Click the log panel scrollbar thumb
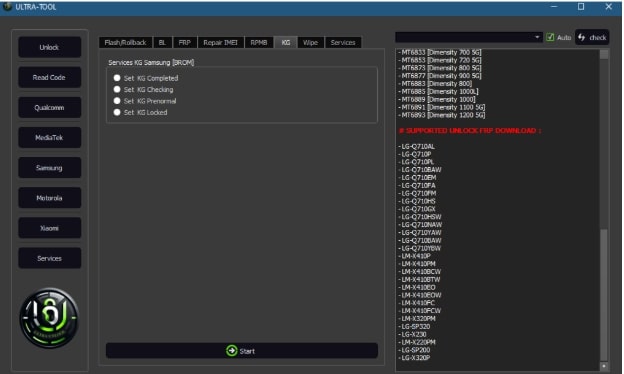 [x=604, y=294]
